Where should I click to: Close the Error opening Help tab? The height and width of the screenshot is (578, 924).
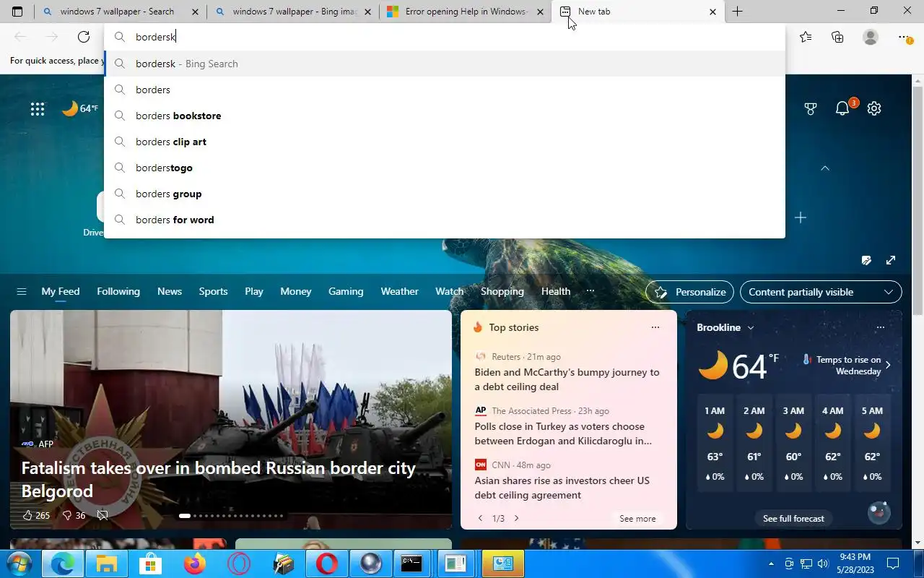[540, 12]
